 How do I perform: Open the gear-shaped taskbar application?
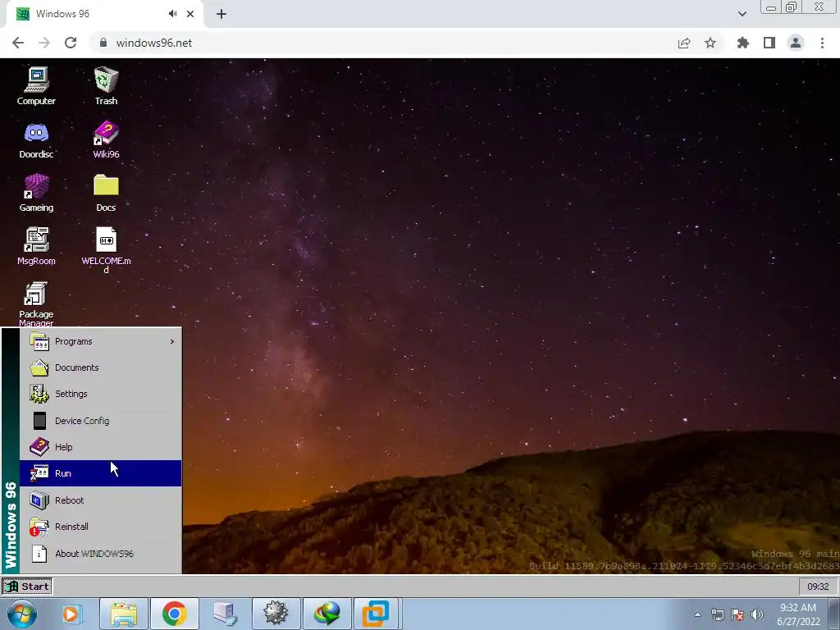click(276, 614)
